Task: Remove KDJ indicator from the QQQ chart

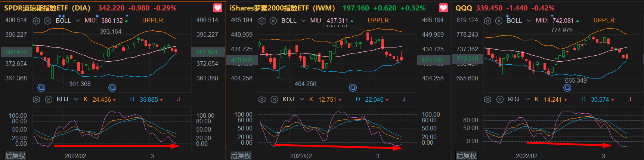Action: [x=500, y=99]
